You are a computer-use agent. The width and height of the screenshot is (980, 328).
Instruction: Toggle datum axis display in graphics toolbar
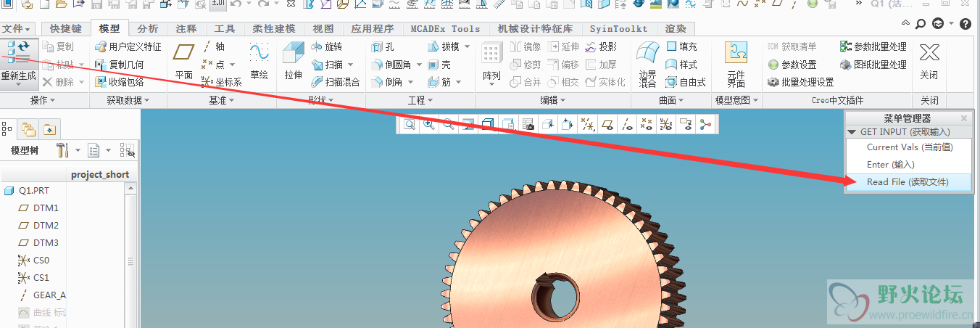(x=627, y=125)
